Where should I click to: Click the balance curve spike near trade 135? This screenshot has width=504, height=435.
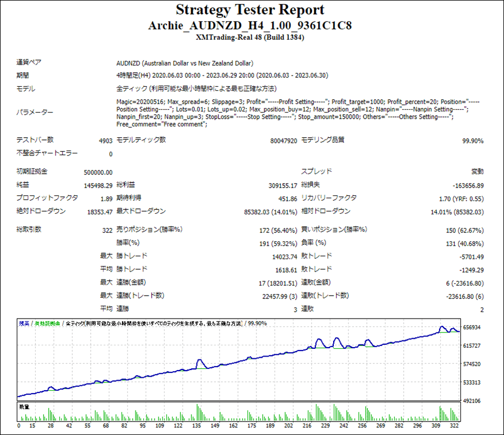pyautogui.click(x=199, y=361)
